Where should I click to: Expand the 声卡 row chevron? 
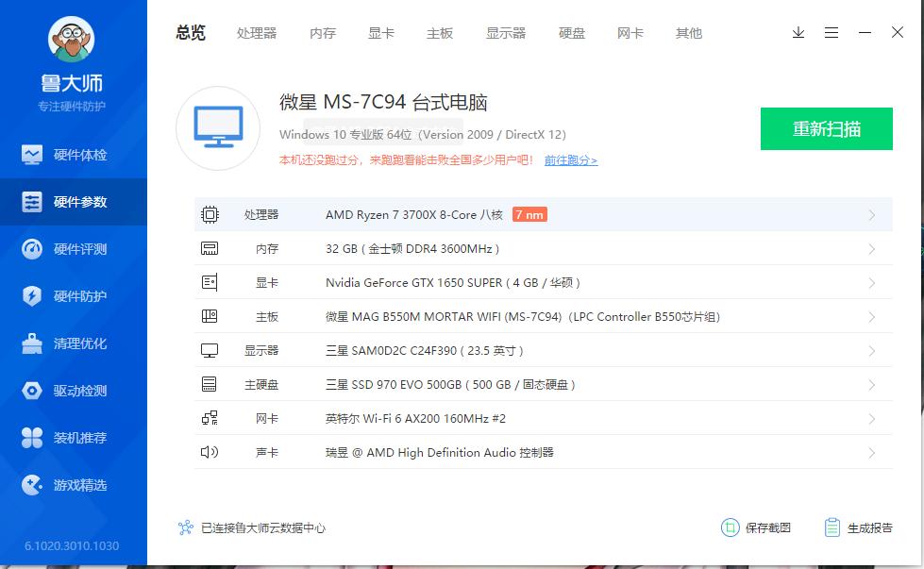(x=871, y=453)
